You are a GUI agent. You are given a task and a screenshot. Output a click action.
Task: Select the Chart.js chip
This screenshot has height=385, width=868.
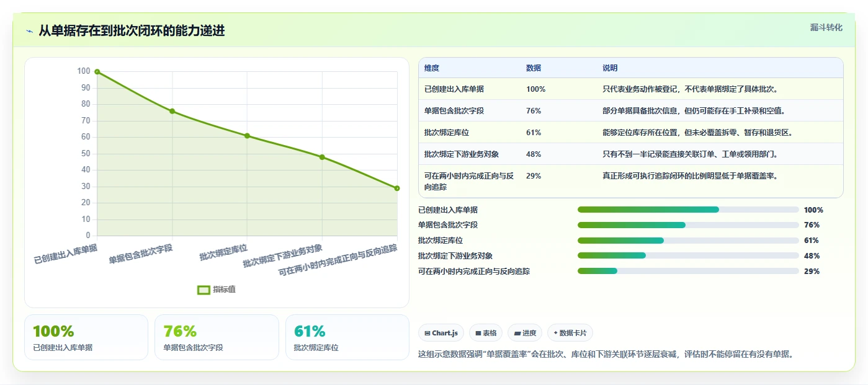pyautogui.click(x=441, y=333)
